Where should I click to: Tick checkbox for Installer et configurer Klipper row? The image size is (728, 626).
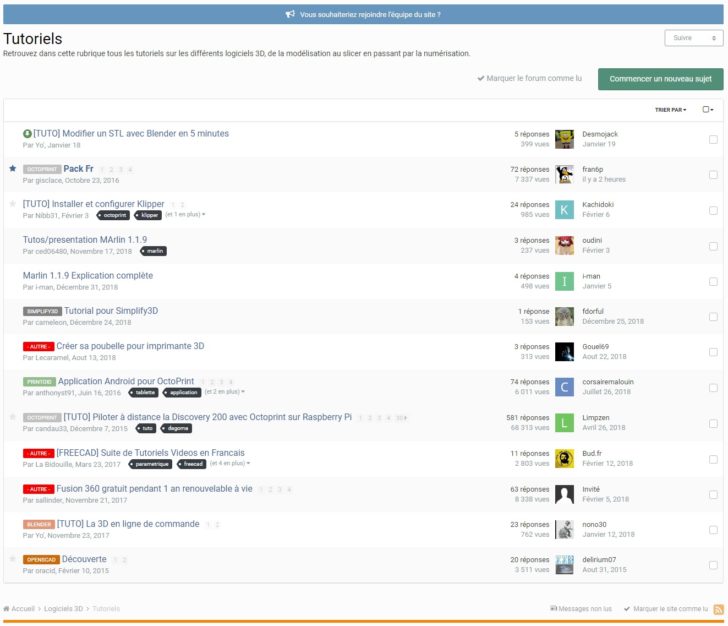(713, 210)
